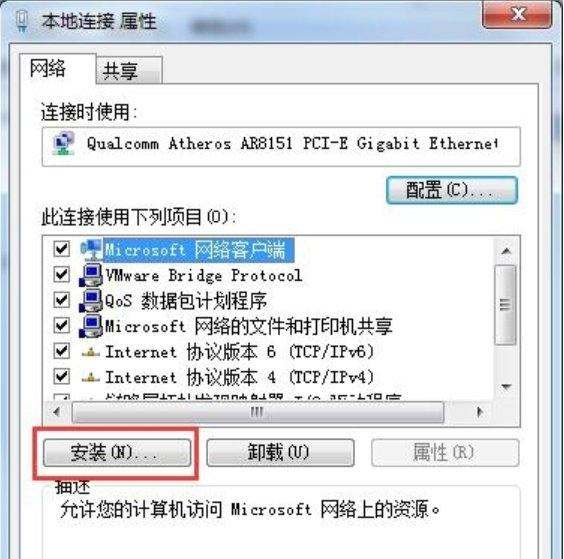Click the QoS 数据包计划程序 service icon
Viewport: 564px width, 559px height.
point(91,301)
